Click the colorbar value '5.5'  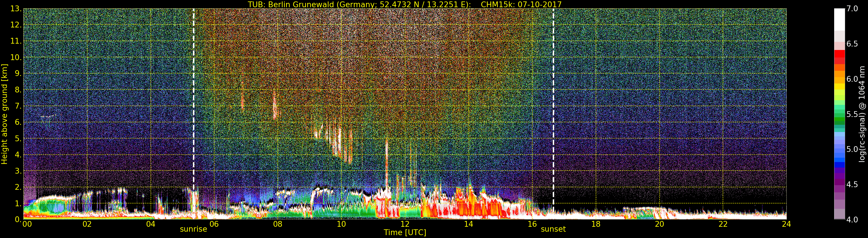[x=852, y=114]
